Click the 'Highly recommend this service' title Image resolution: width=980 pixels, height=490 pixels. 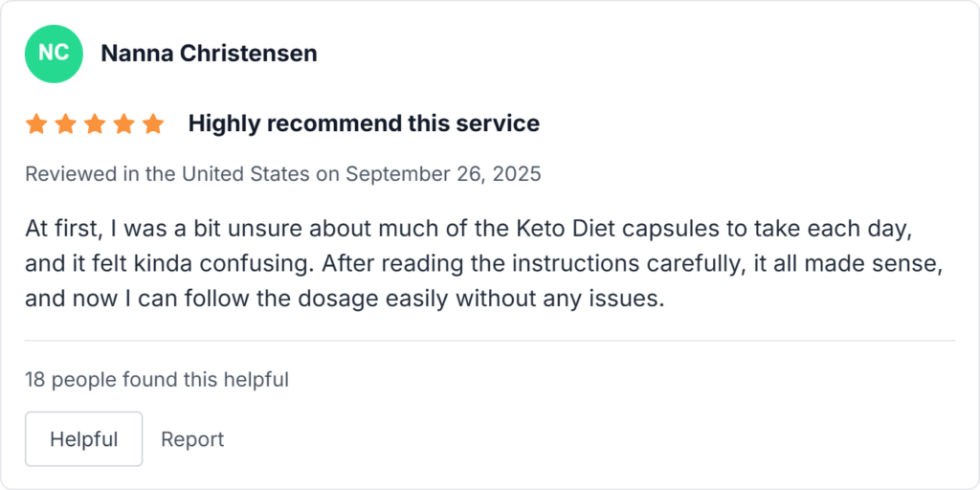click(x=364, y=123)
